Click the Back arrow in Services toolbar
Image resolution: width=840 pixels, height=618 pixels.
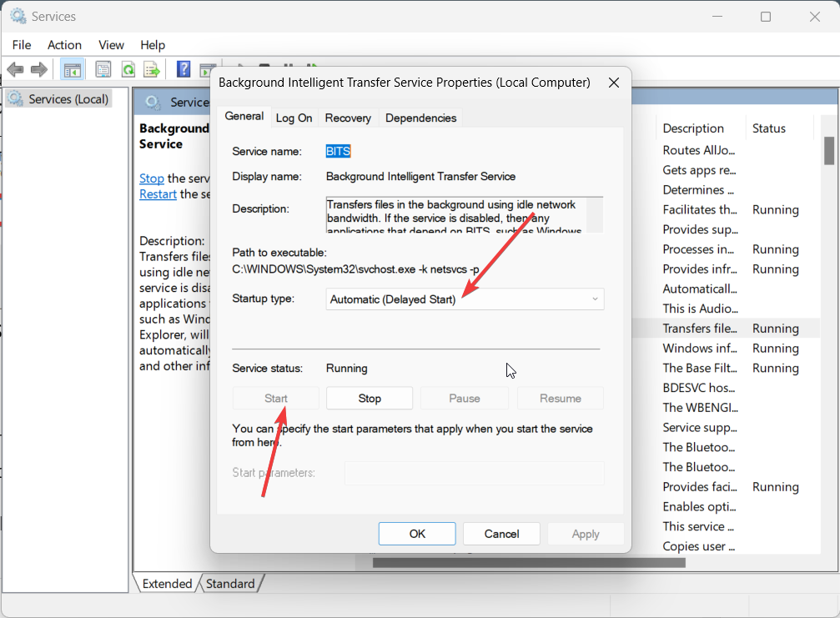[x=15, y=69]
